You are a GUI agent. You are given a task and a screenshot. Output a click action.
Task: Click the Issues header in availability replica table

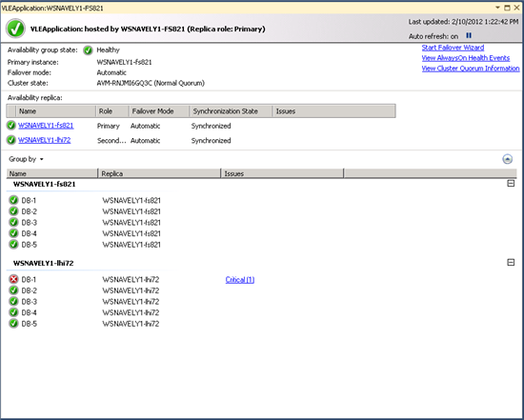334,111
